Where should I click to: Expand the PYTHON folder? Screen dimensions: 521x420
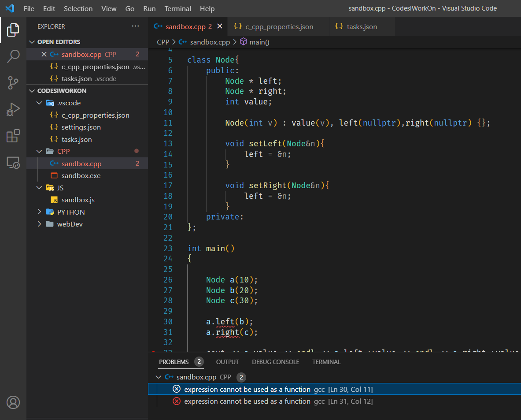pyautogui.click(x=39, y=212)
